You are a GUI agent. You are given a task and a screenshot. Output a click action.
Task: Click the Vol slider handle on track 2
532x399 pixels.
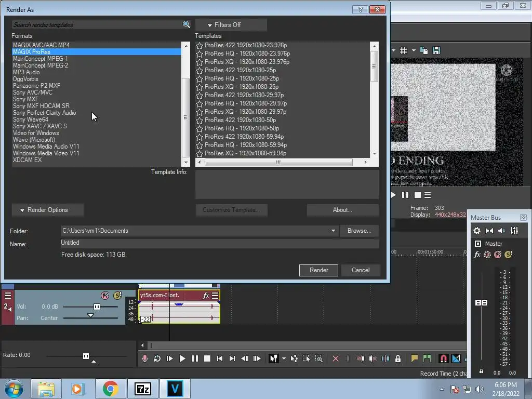97,307
